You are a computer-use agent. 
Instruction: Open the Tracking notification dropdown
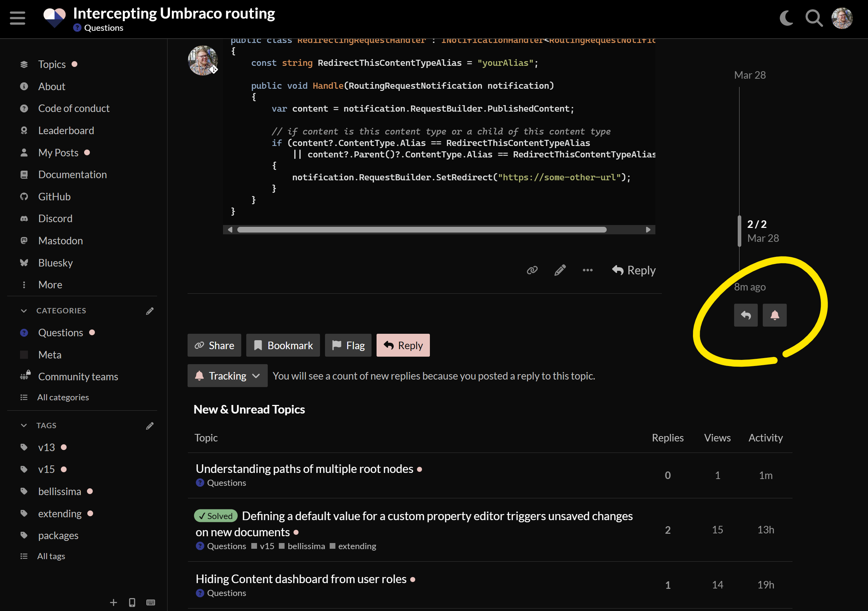(228, 376)
